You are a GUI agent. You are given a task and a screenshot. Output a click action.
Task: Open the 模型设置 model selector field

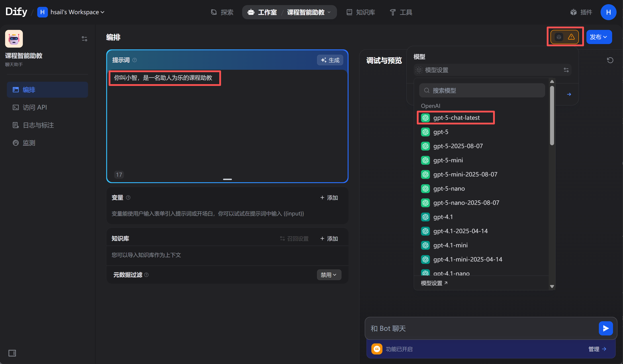(492, 70)
